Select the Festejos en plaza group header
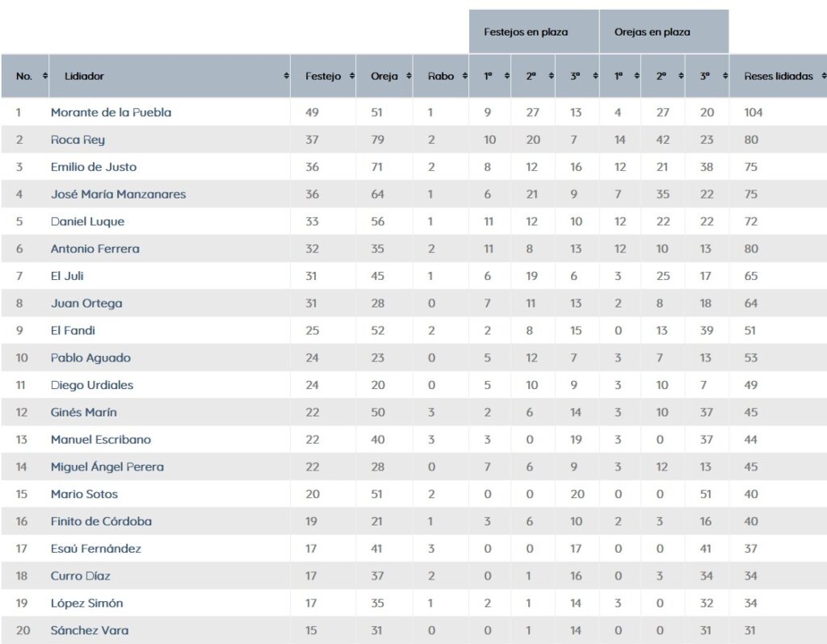 pos(526,32)
